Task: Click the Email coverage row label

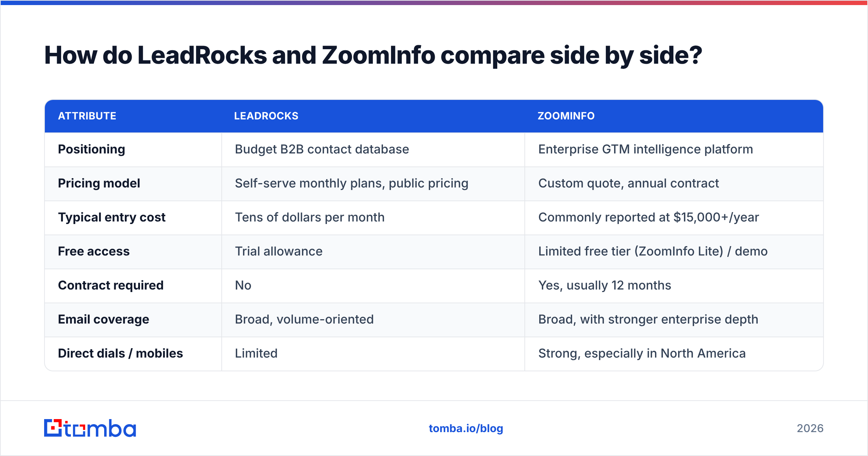Action: [x=103, y=319]
